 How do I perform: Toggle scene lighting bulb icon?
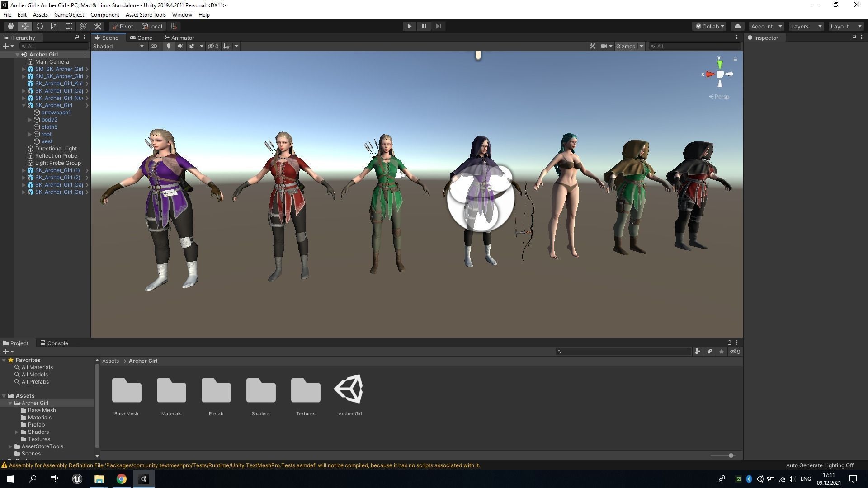point(169,46)
